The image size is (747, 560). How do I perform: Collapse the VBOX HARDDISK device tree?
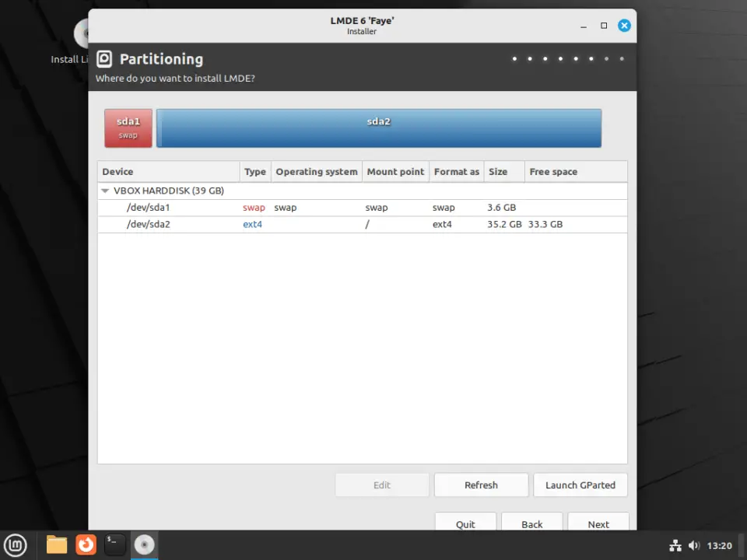(105, 191)
